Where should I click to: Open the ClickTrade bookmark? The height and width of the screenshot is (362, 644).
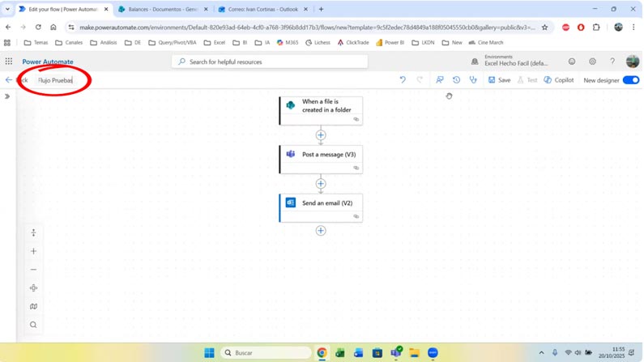[353, 42]
